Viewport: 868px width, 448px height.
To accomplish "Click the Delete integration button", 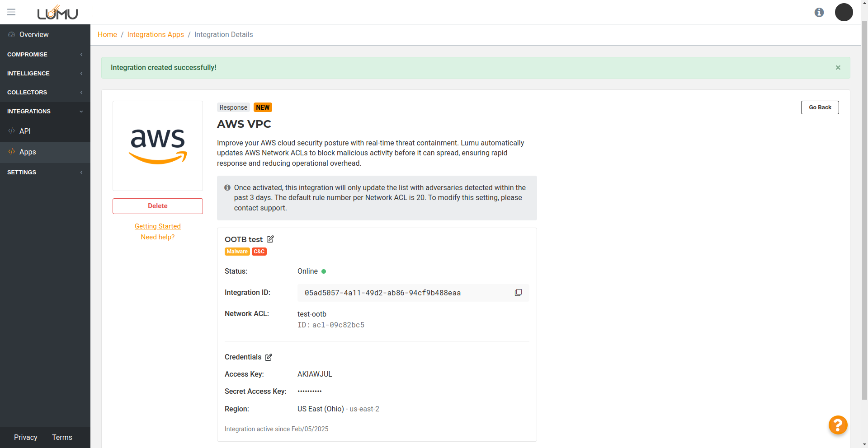I will (x=157, y=206).
